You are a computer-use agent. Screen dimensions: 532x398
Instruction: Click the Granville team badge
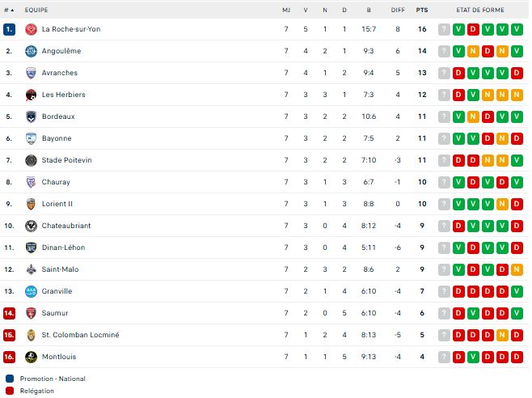tap(31, 291)
